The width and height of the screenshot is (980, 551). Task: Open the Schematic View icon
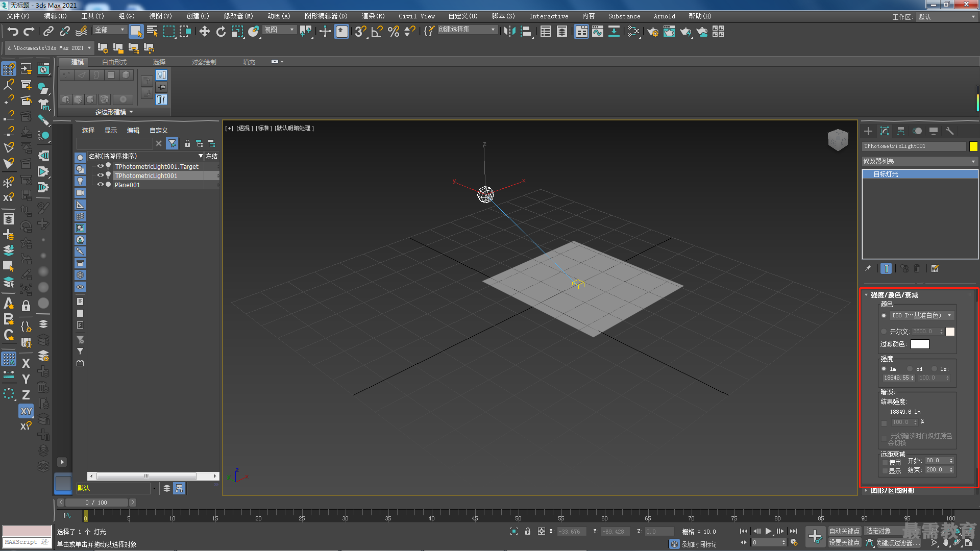point(614,32)
